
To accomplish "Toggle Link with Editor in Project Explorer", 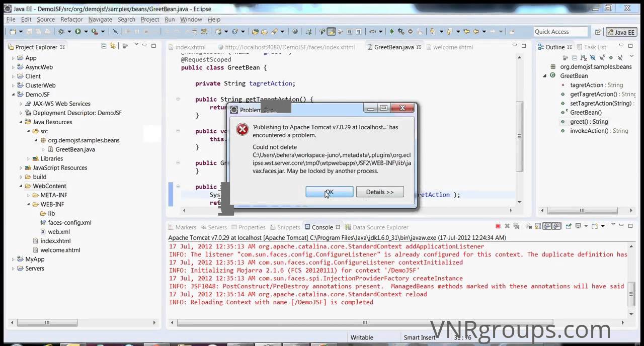I will [x=113, y=46].
